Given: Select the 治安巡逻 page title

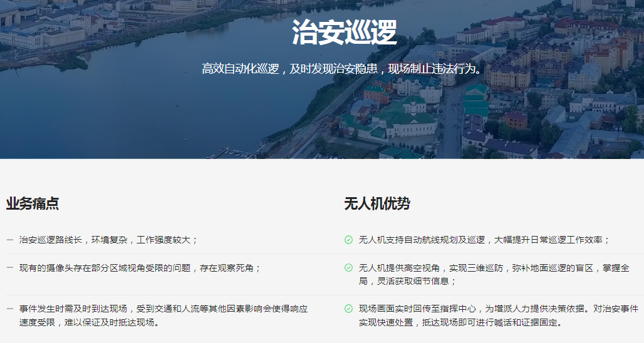Looking at the screenshot, I should pos(344,33).
